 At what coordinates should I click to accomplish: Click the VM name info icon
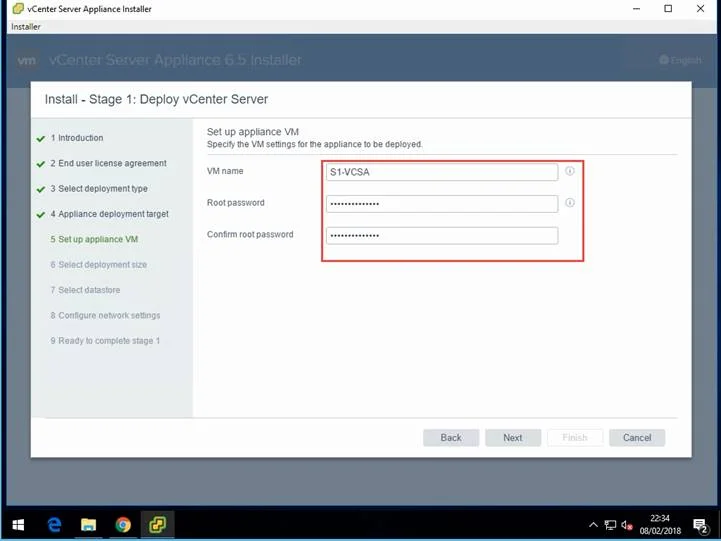coord(569,171)
